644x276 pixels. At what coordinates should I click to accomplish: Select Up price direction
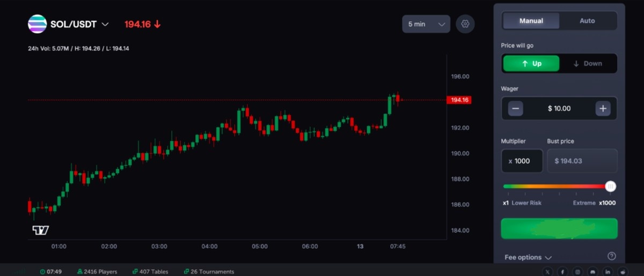[531, 63]
